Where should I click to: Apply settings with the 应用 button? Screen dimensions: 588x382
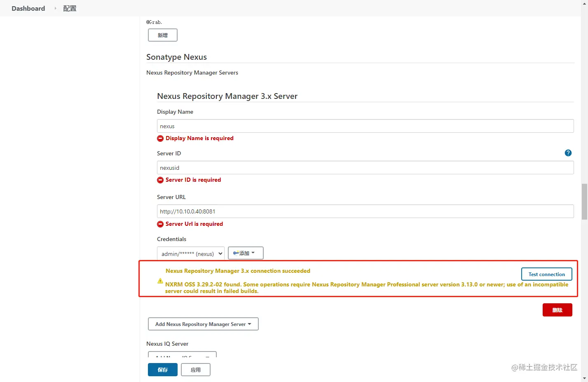[x=196, y=370]
